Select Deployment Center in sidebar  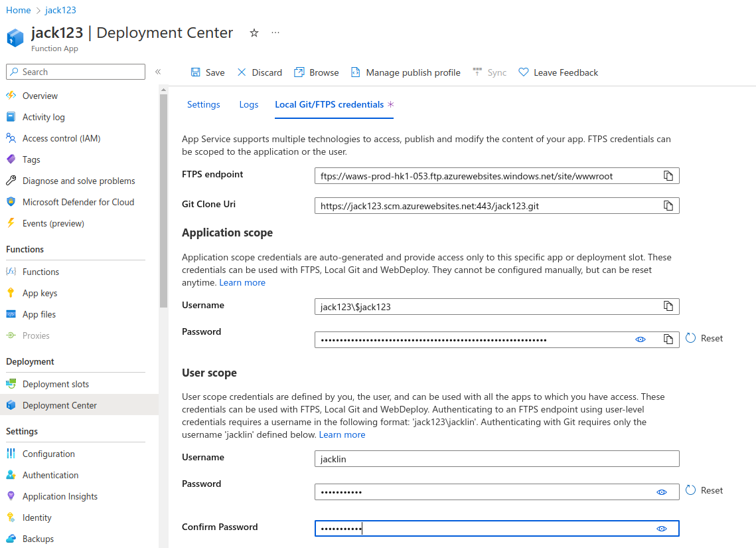(x=80, y=405)
